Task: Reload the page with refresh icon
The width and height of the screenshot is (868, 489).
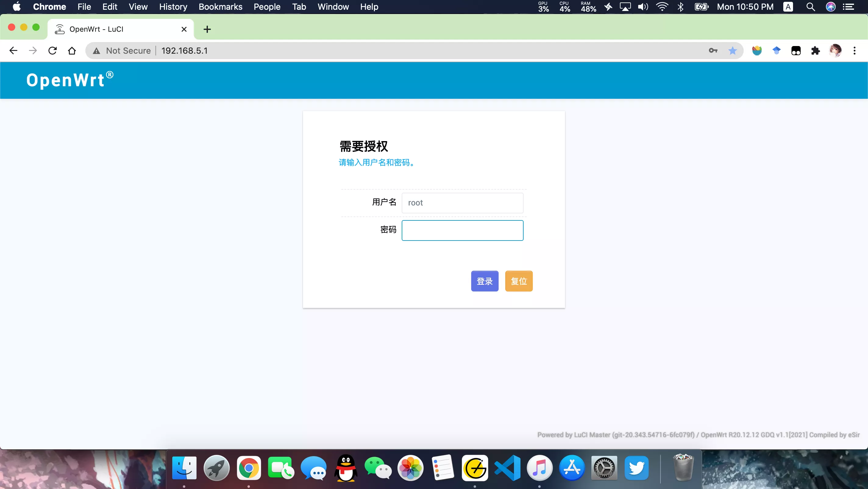Action: pyautogui.click(x=52, y=51)
